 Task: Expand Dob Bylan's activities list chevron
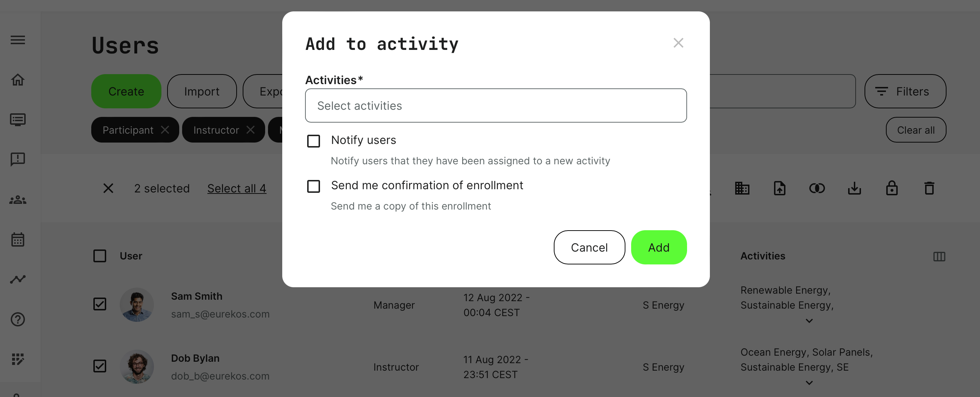(x=809, y=383)
